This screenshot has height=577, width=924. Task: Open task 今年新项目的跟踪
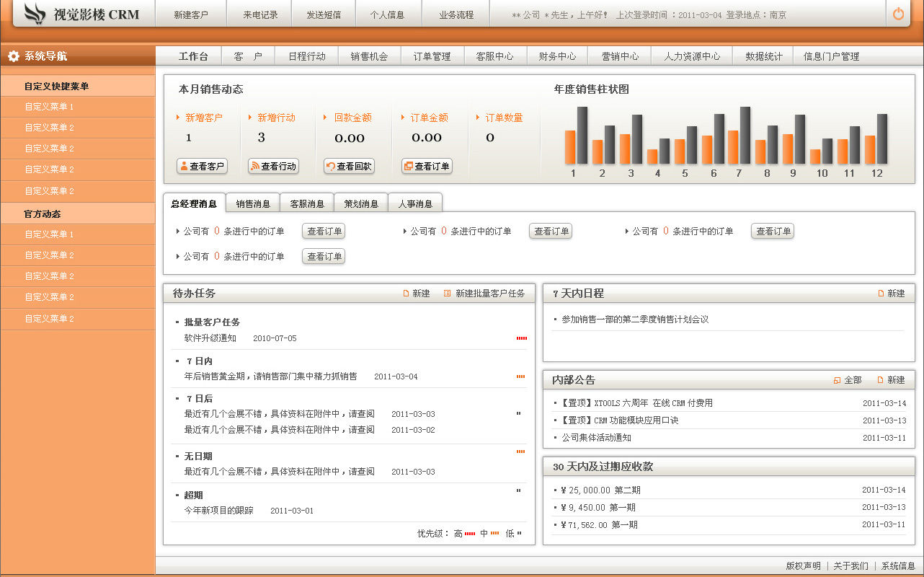[x=218, y=511]
